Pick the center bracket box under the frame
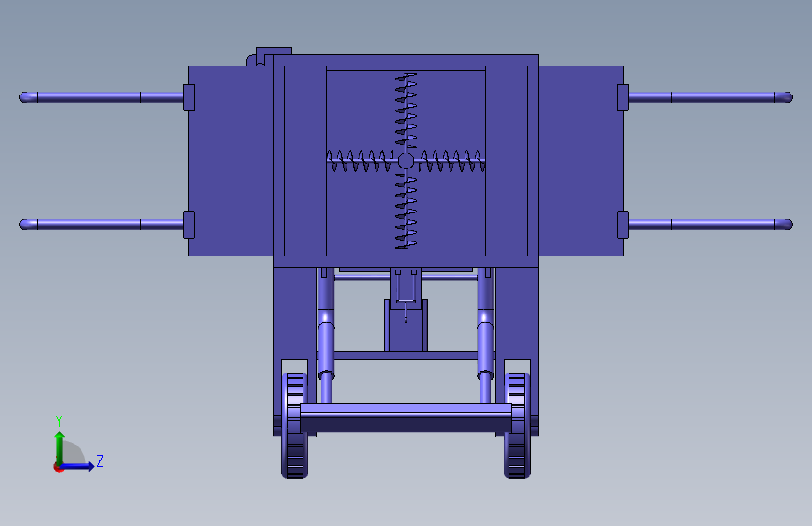 coord(406,325)
